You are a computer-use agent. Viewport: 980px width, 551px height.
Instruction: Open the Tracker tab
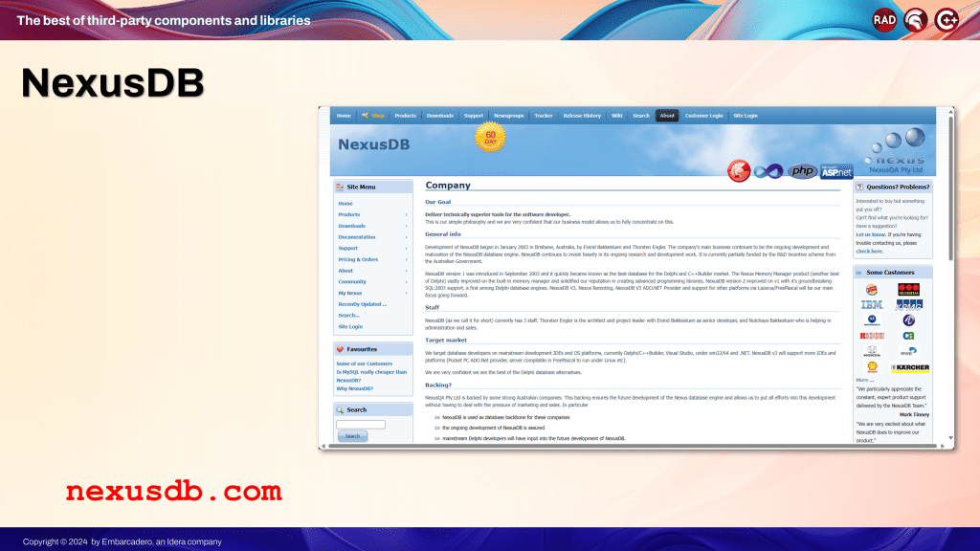[x=544, y=116]
